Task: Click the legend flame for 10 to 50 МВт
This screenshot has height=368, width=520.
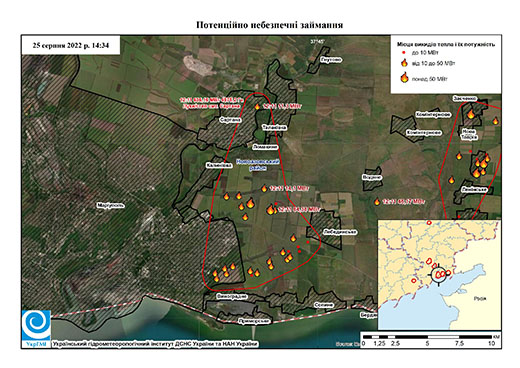Action: tap(404, 63)
